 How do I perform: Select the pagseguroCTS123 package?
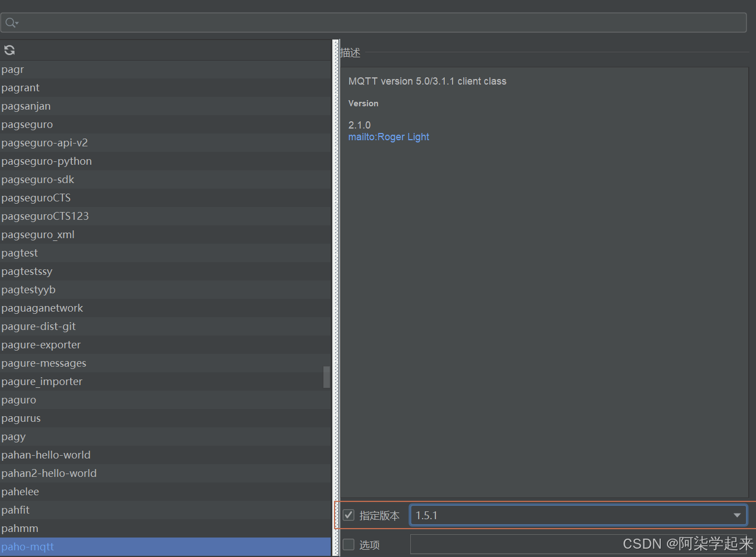coord(165,216)
